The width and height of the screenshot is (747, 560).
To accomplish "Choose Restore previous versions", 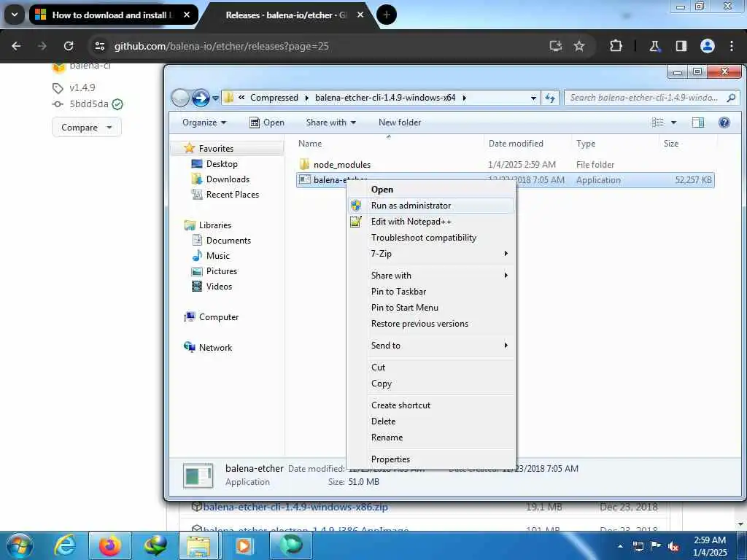I will 431,324.
